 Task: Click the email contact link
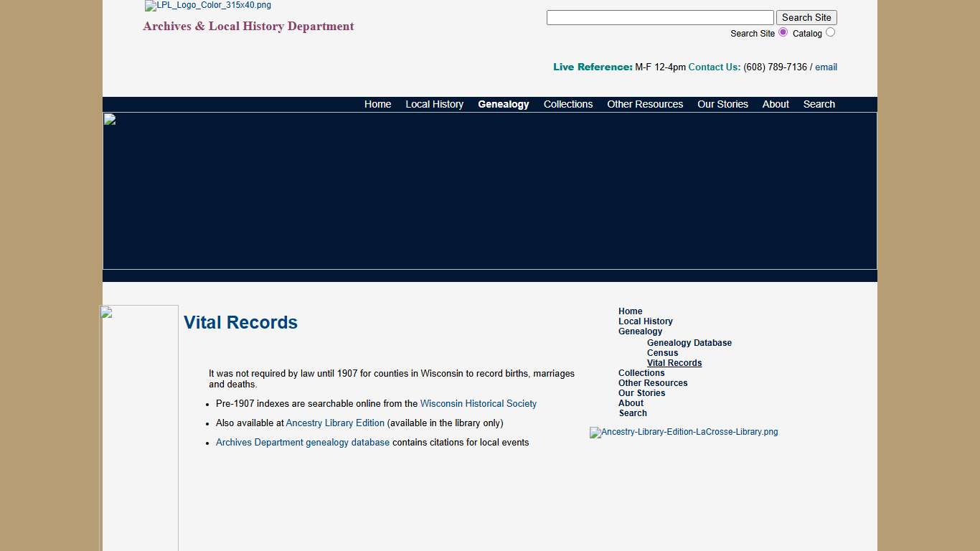pos(825,67)
